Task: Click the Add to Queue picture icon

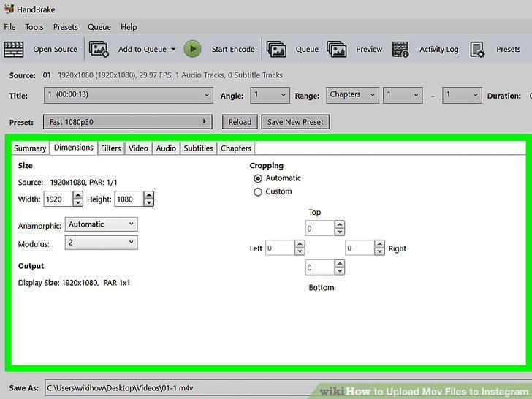Action: (99, 49)
